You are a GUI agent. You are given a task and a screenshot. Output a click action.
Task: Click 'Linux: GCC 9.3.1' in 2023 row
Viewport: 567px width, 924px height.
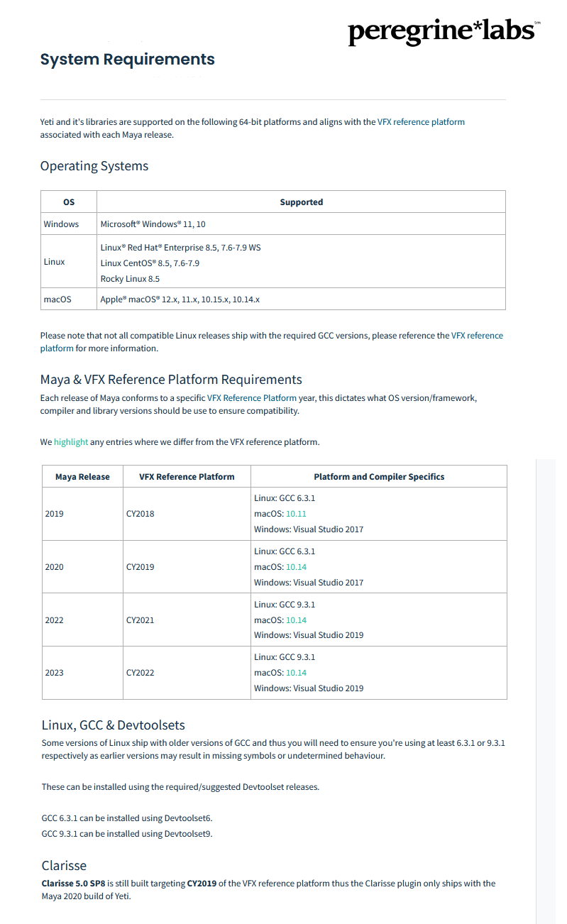pos(285,657)
